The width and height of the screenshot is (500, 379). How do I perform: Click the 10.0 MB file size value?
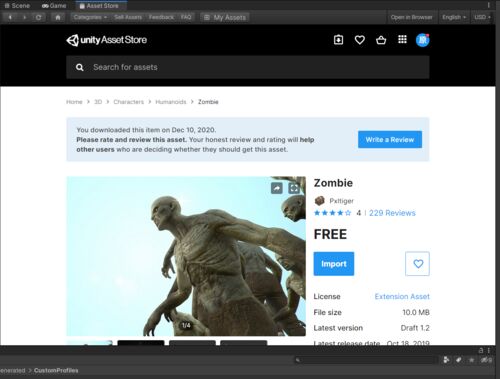point(416,312)
